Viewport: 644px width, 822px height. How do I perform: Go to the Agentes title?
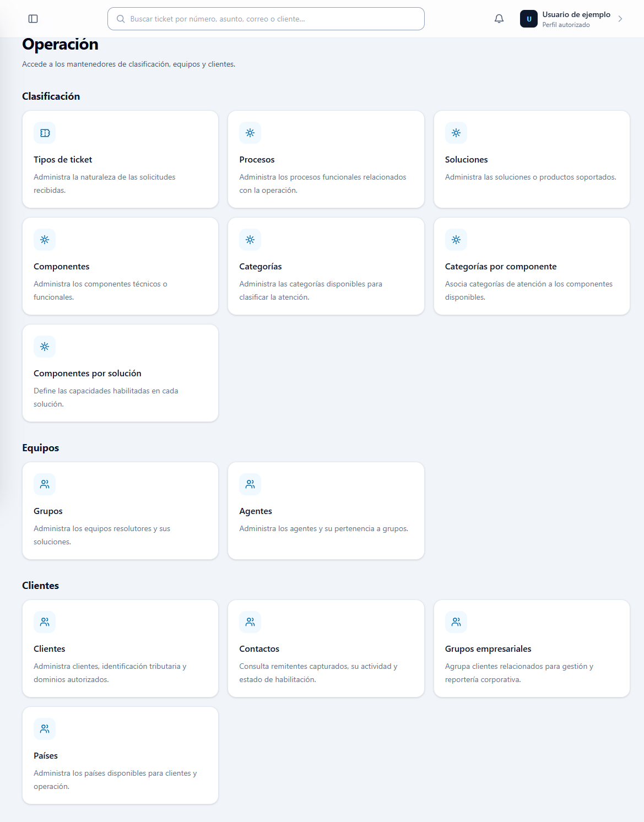[x=256, y=511]
